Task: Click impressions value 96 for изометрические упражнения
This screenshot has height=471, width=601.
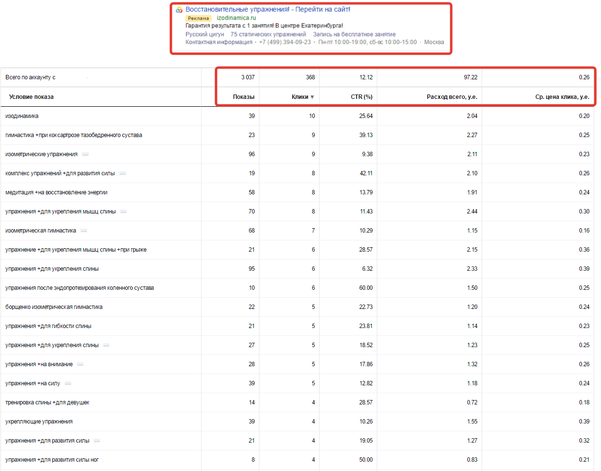Action: pos(252,154)
